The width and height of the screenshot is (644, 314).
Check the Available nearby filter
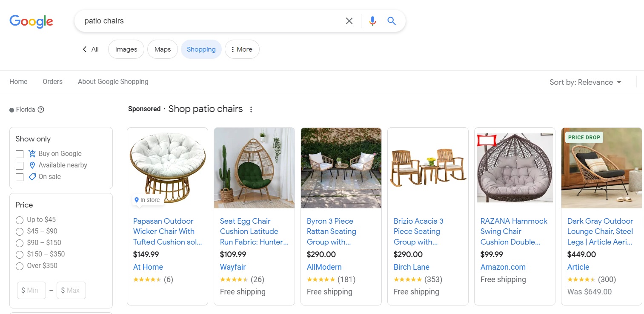20,165
